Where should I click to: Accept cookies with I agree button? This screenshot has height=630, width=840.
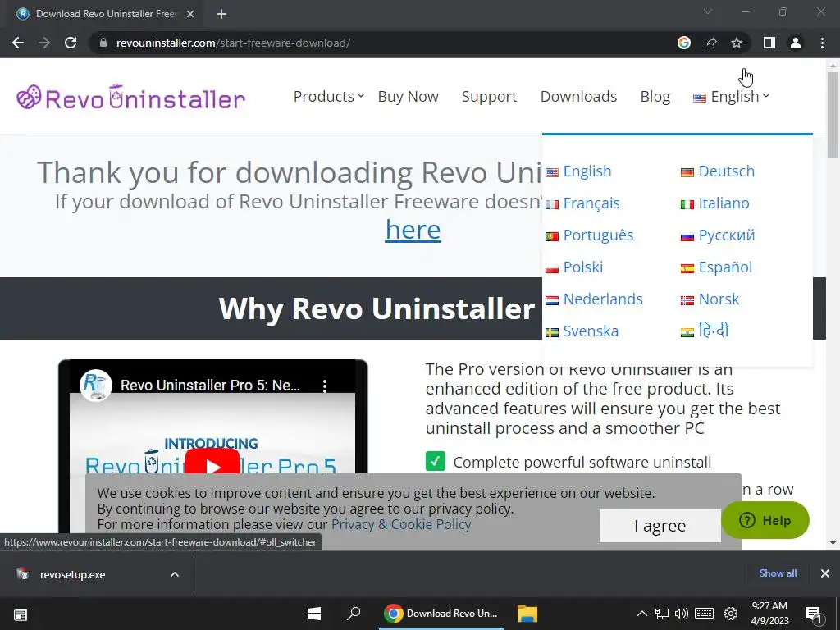[660, 526]
